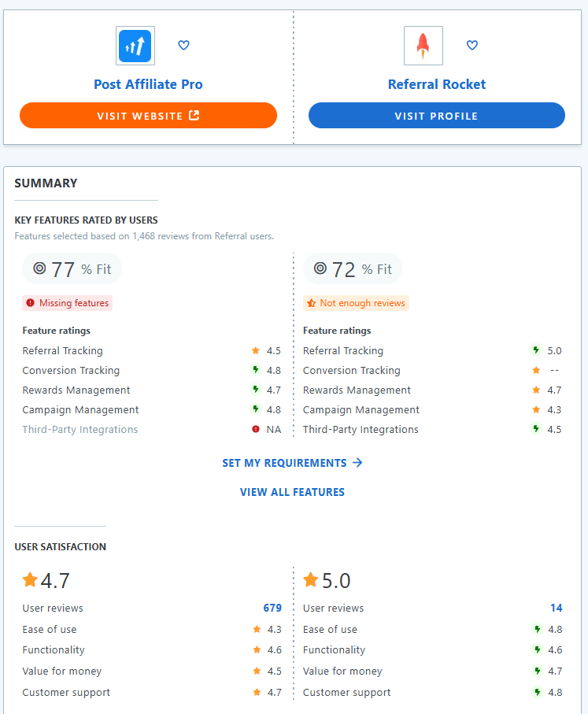The width and height of the screenshot is (588, 714).
Task: Click the star icon next to Referral Tracking 4.5
Action: (255, 350)
